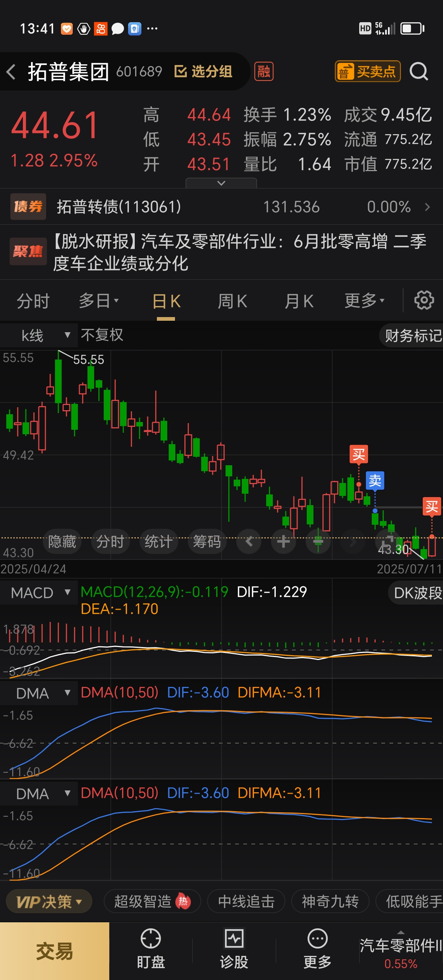Image resolution: width=443 pixels, height=980 pixels.
Task: Open the search magnifier icon
Action: click(x=419, y=71)
